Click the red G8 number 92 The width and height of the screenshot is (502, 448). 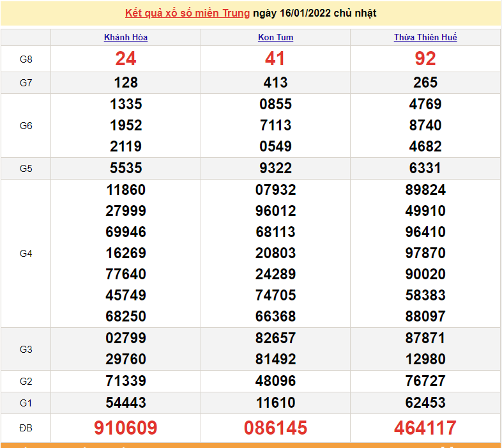[x=425, y=59]
